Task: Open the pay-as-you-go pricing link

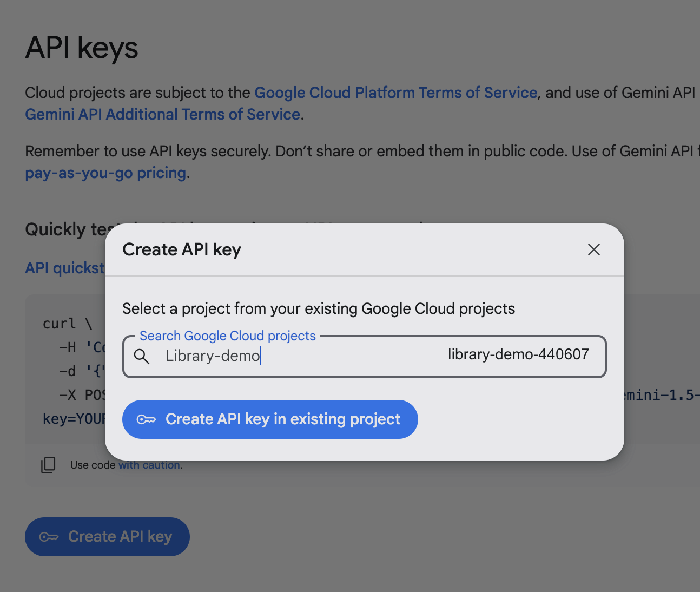Action: (x=105, y=173)
